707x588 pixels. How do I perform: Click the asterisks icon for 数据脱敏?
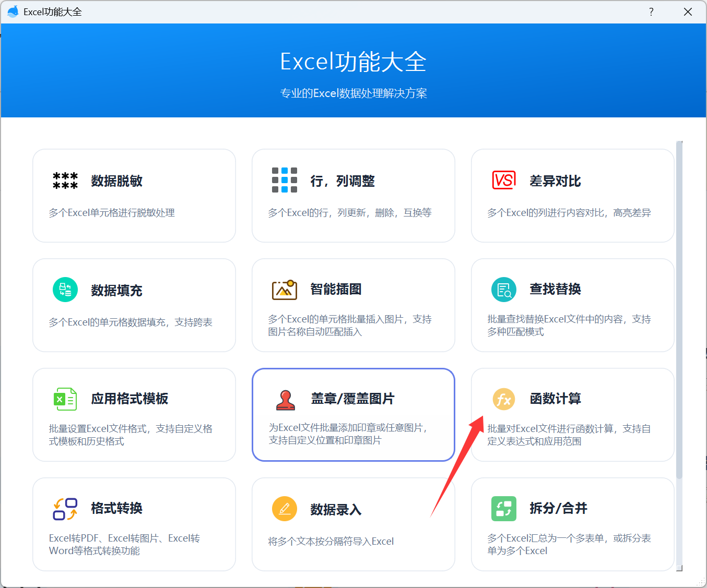[x=65, y=181]
